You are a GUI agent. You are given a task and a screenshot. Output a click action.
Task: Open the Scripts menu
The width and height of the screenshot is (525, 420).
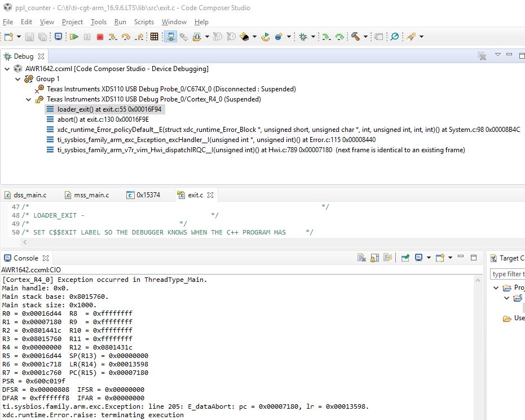[x=144, y=22]
